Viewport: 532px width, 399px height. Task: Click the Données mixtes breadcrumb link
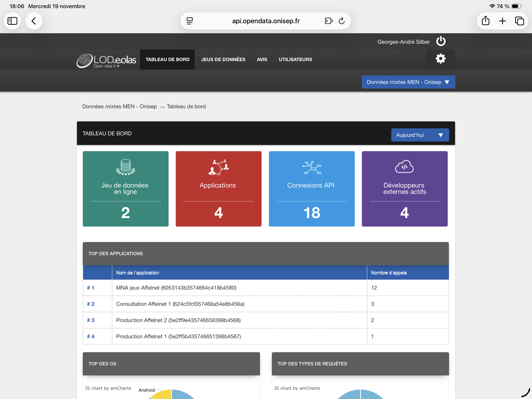coord(119,106)
